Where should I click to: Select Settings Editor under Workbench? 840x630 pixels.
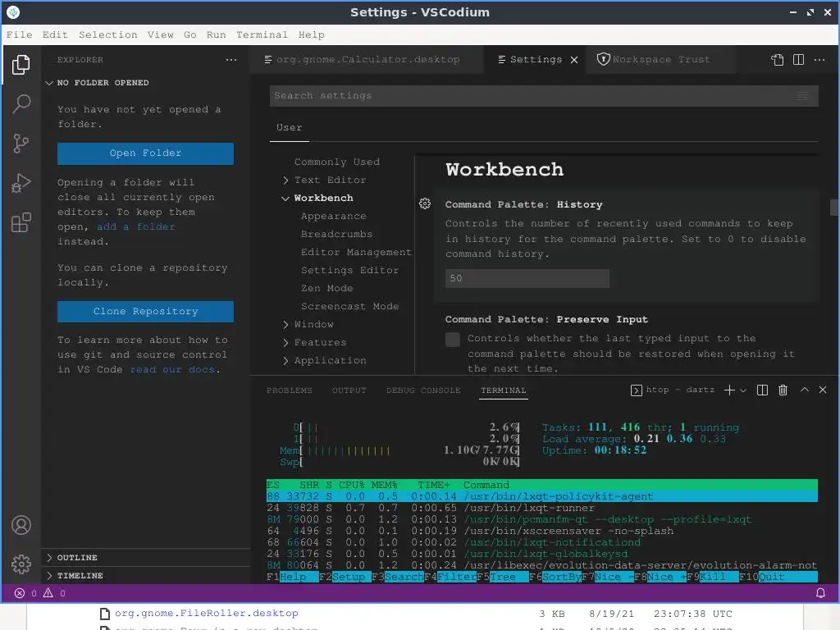[349, 271]
